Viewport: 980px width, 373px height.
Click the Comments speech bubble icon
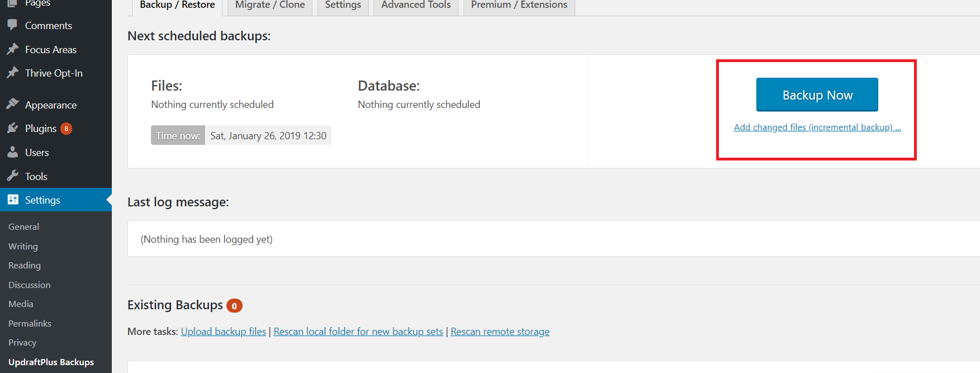[x=12, y=25]
